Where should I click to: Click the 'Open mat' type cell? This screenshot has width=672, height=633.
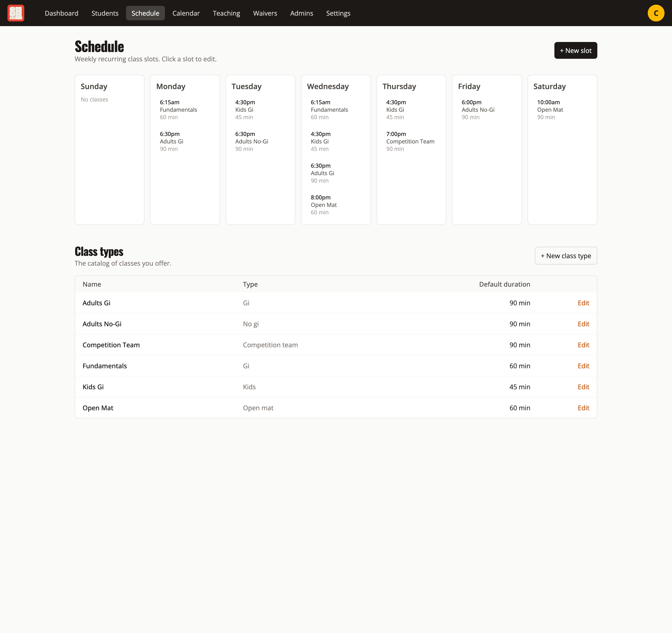coord(258,408)
